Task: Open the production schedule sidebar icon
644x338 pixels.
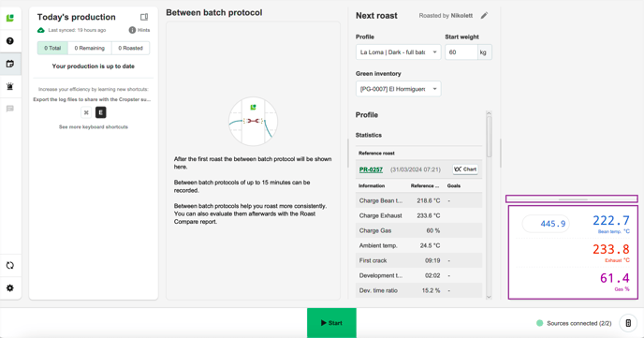Action: click(x=10, y=64)
